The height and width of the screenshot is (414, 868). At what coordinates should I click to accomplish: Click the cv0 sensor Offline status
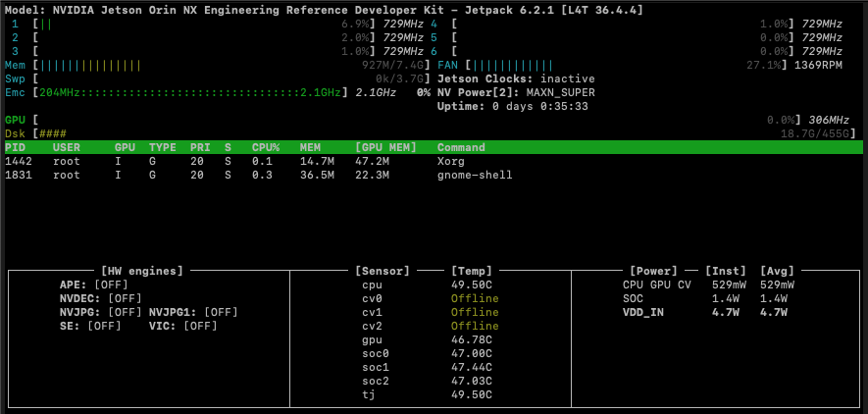[x=475, y=299]
